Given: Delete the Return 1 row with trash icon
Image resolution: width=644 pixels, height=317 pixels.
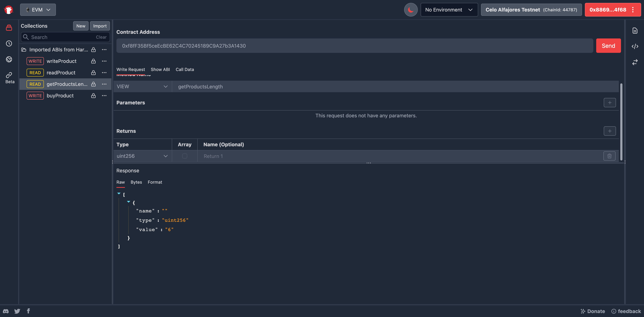Looking at the screenshot, I should tap(609, 156).
